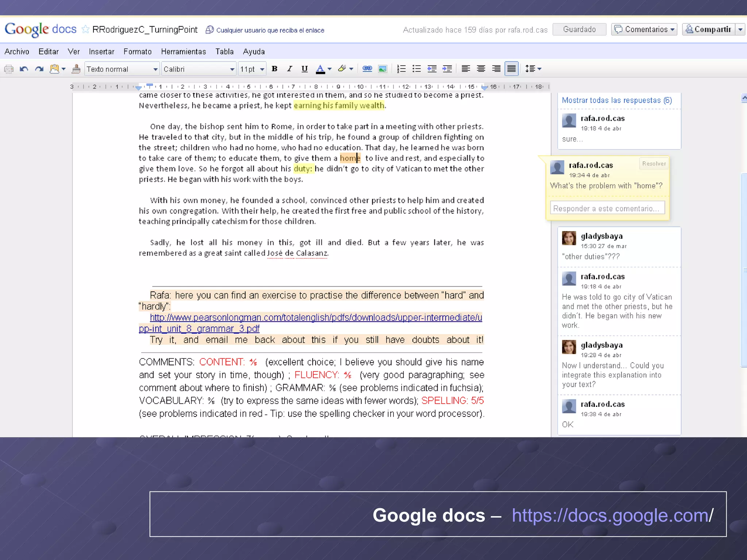Click the reply field Responder a este comentario
Screen dimensions: 747x560
607,208
